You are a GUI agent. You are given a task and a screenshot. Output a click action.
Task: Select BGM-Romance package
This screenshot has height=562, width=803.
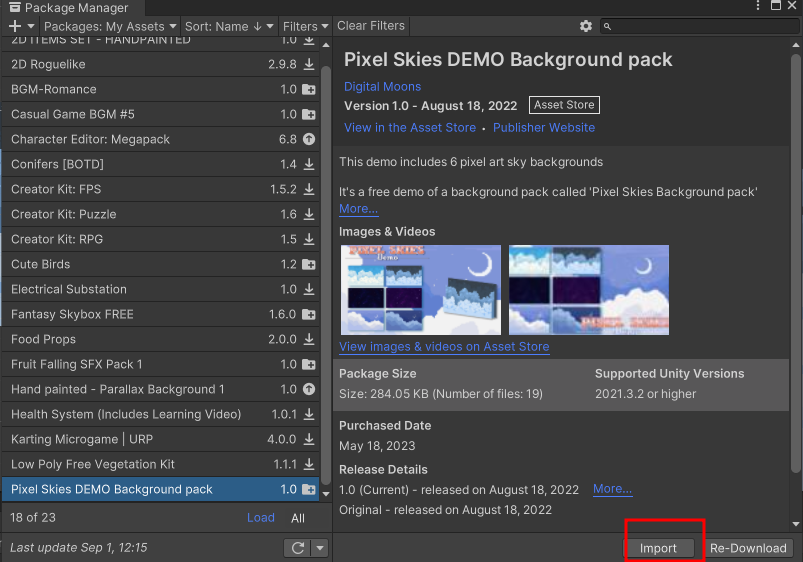click(161, 89)
